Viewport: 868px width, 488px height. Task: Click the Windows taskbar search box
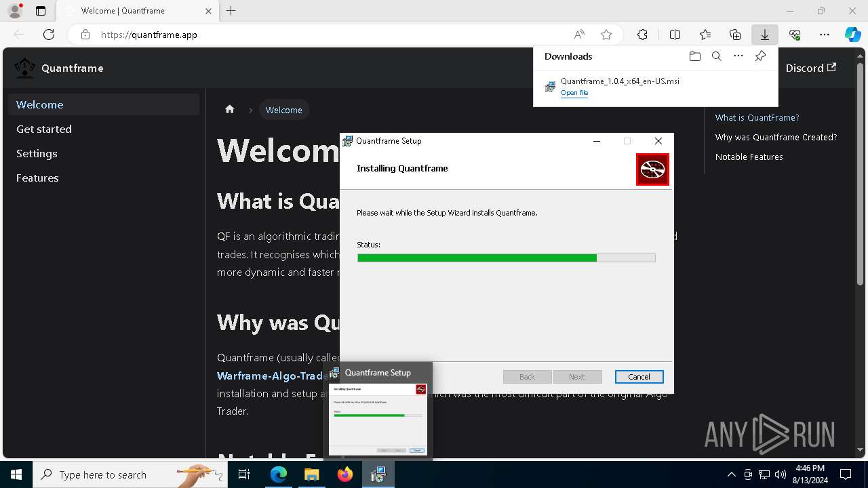point(130,474)
